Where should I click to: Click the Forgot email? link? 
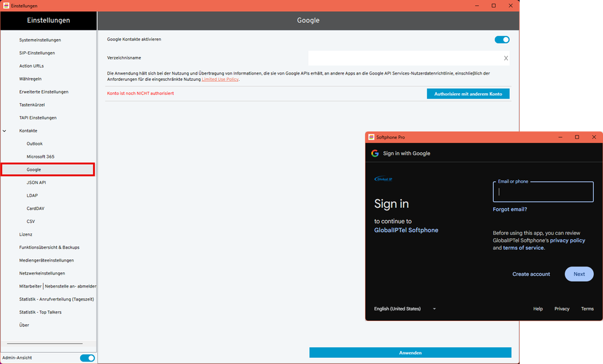(x=510, y=210)
